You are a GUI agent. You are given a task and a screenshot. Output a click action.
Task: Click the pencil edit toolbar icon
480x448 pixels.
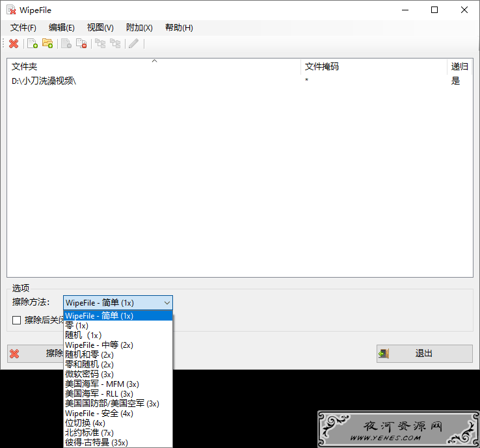(134, 44)
